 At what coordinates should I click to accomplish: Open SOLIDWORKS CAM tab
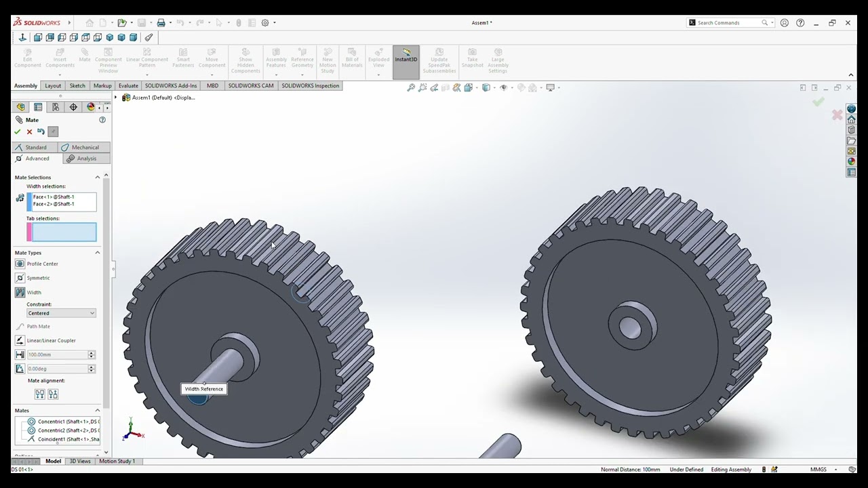click(x=251, y=86)
